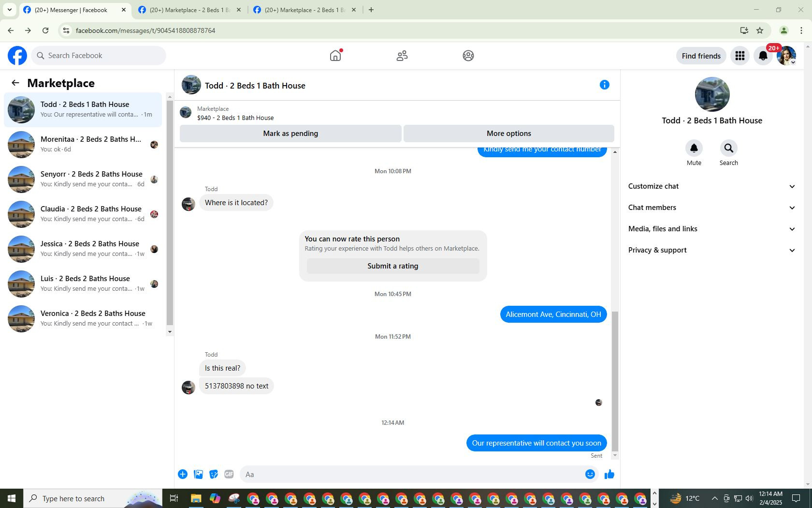Go back to the previous page in the browser

(11, 30)
